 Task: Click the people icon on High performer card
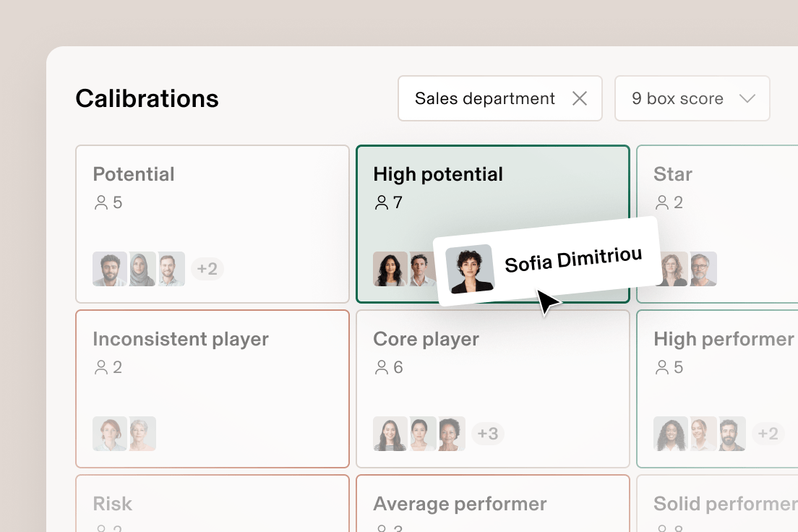661,367
